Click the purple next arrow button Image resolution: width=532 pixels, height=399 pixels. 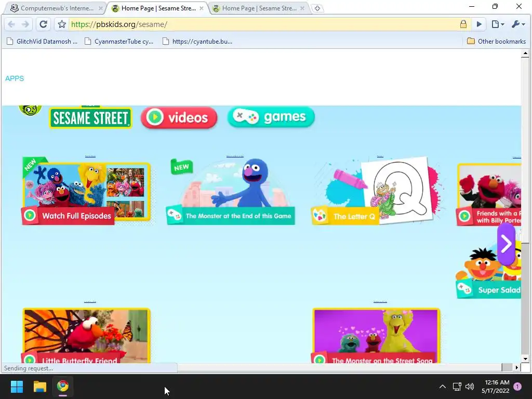[x=506, y=244]
